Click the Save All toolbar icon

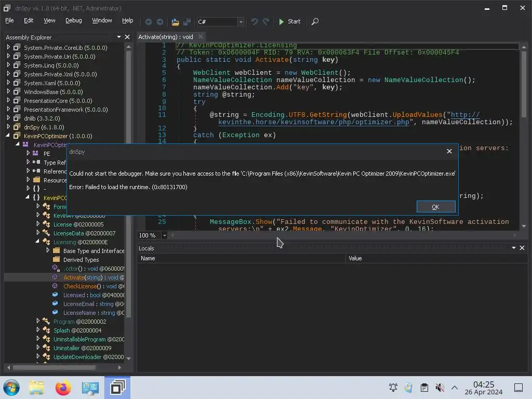pyautogui.click(x=187, y=22)
